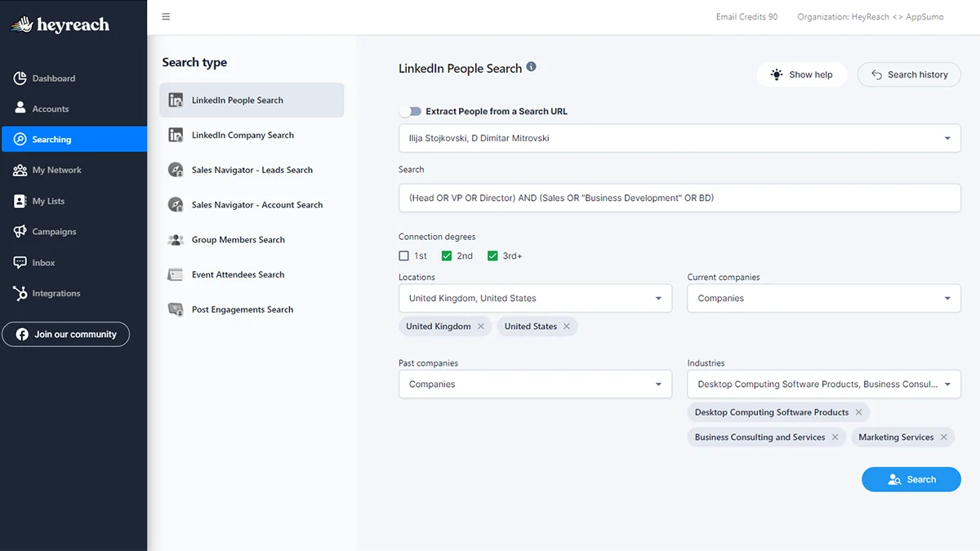Click the Event Attendees Search icon
The height and width of the screenshot is (551, 980).
click(176, 275)
